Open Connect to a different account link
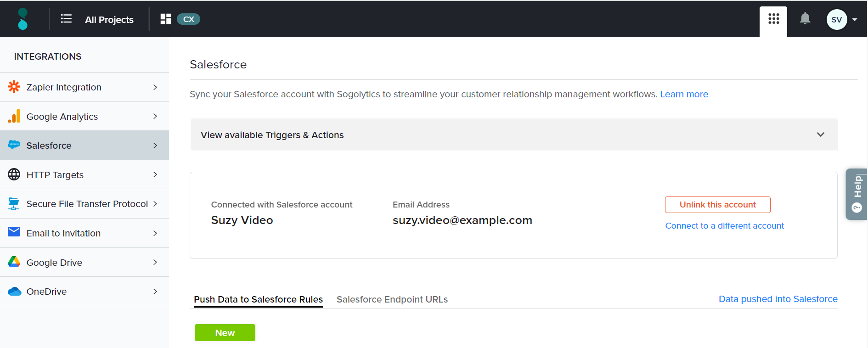 724,226
